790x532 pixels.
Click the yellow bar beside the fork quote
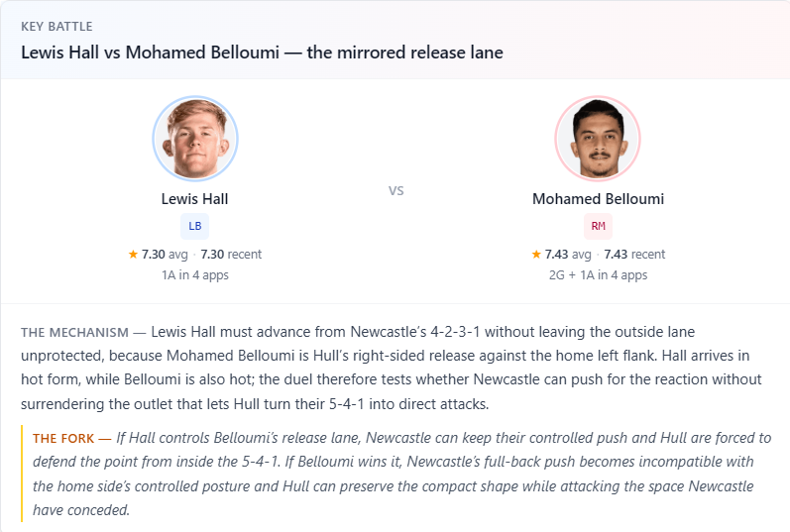[x=22, y=474]
